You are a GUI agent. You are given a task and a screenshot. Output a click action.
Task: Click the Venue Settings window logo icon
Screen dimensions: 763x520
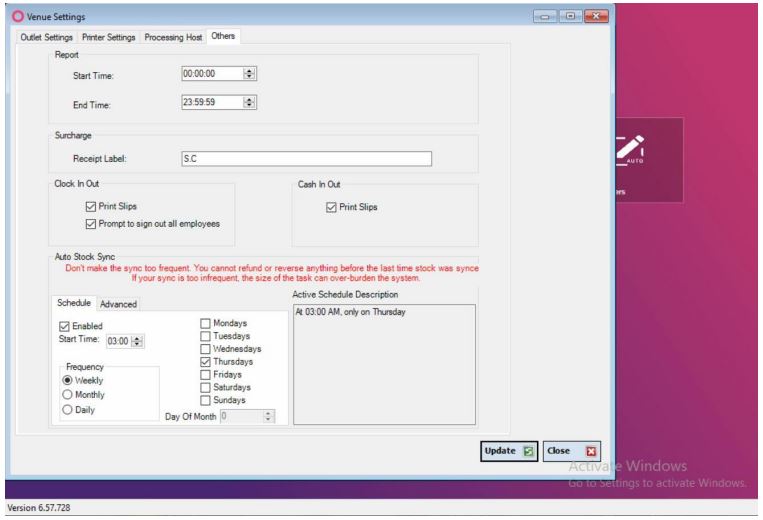pyautogui.click(x=12, y=17)
